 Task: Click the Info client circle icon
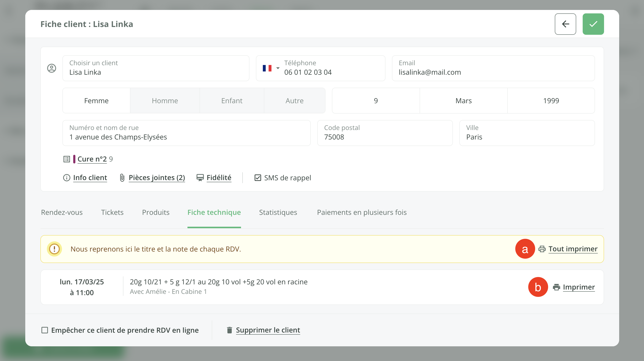point(67,178)
